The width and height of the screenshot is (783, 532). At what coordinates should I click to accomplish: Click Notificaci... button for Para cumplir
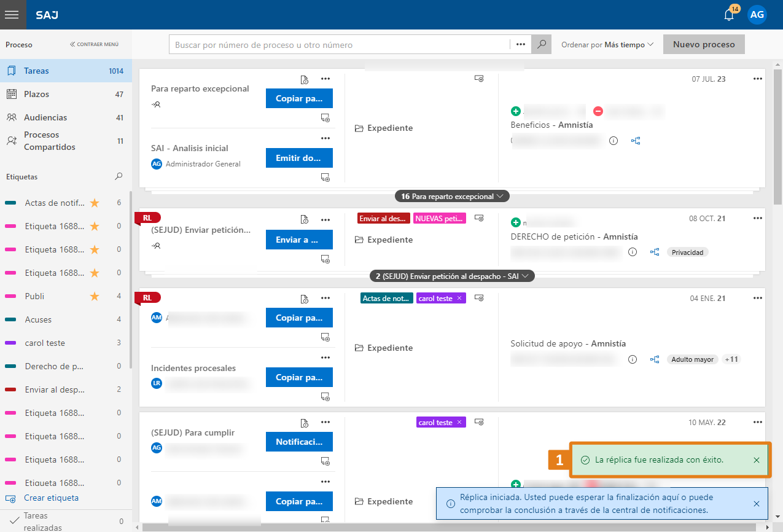pyautogui.click(x=299, y=442)
